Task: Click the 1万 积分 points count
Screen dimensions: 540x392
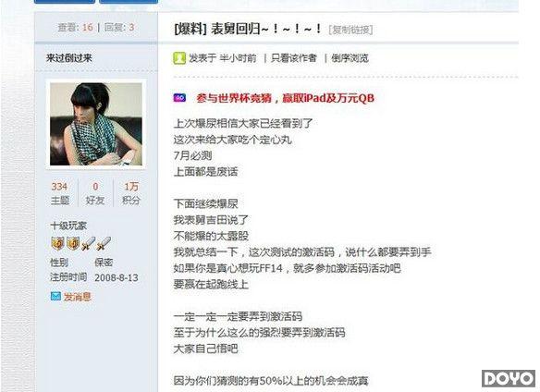Action: [131, 193]
